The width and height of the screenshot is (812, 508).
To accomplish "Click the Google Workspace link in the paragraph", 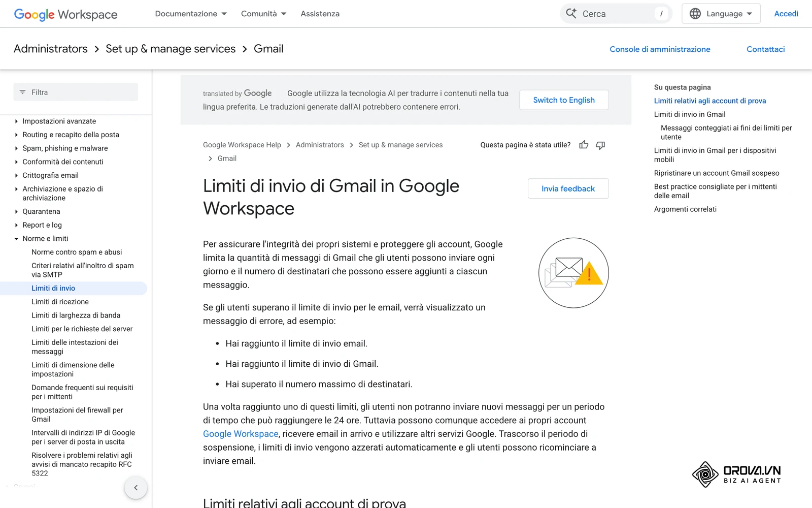I will coord(241,434).
